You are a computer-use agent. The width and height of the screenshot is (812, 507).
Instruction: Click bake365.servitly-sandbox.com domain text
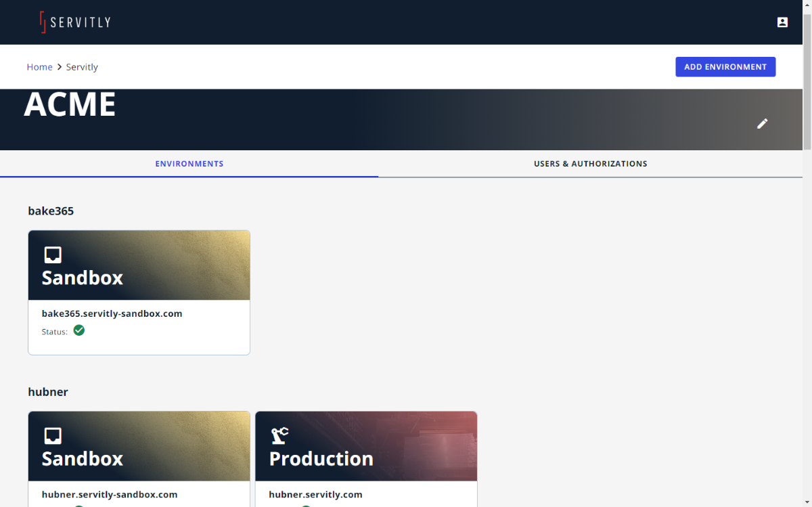112,313
